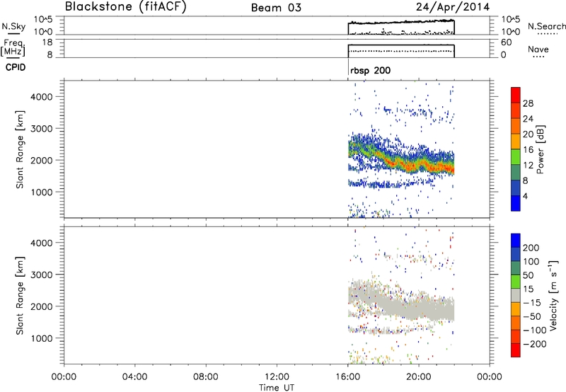Click the '200' tick on Velocity colorbar
The width and height of the screenshot is (566, 392).
pos(531,248)
